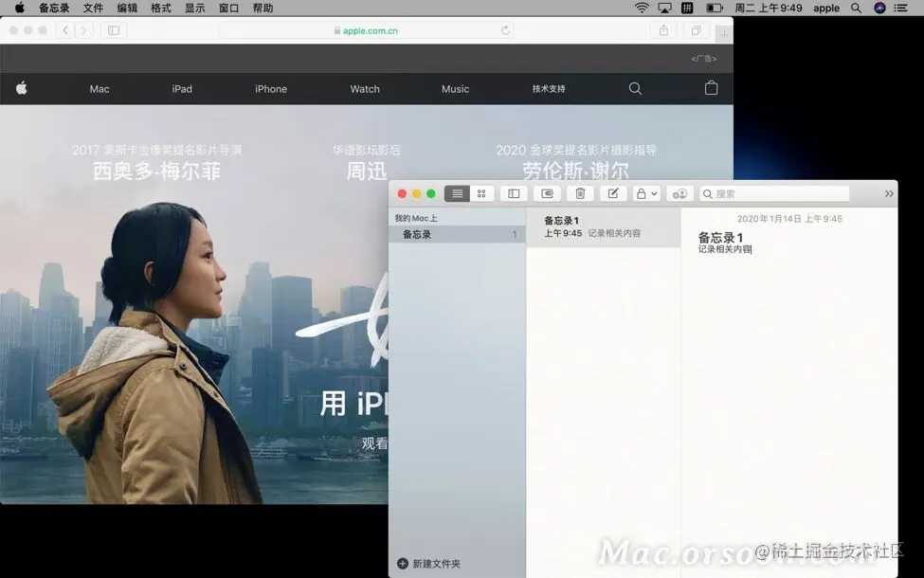Open the 帮助 menu
924x578 pixels.
(x=263, y=8)
